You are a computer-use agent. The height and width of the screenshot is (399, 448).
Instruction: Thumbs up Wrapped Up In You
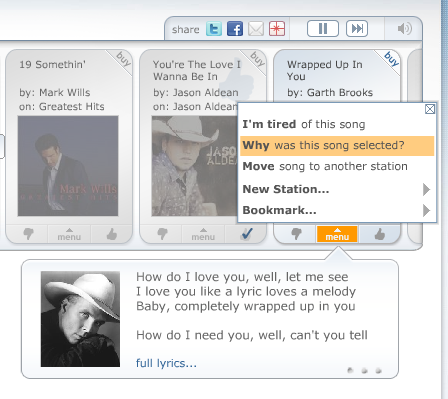(380, 234)
